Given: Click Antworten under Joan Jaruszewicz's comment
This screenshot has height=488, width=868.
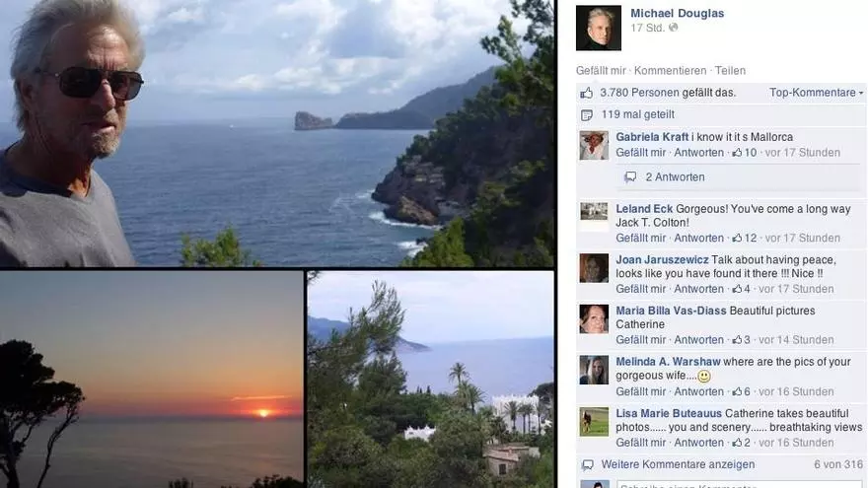Looking at the screenshot, I should tap(698, 289).
